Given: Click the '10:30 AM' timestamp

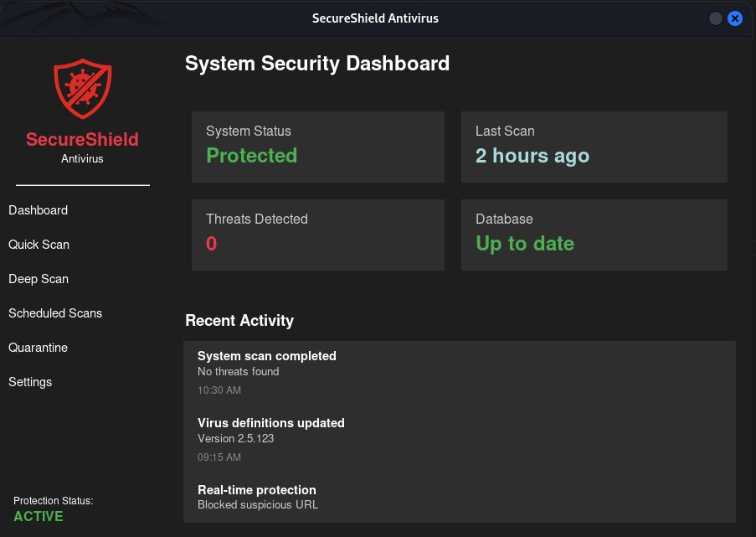Looking at the screenshot, I should [x=219, y=390].
